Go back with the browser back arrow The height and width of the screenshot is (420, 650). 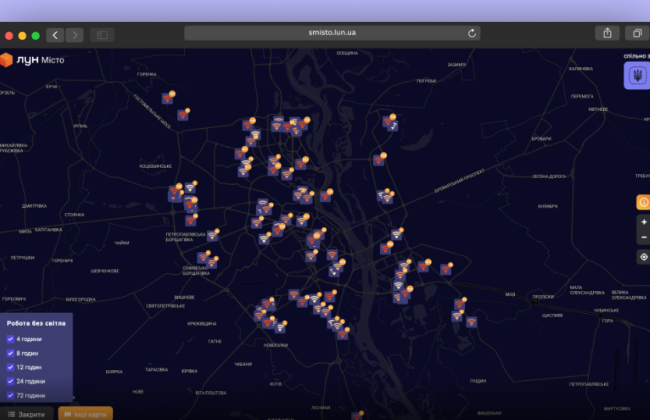(55, 35)
